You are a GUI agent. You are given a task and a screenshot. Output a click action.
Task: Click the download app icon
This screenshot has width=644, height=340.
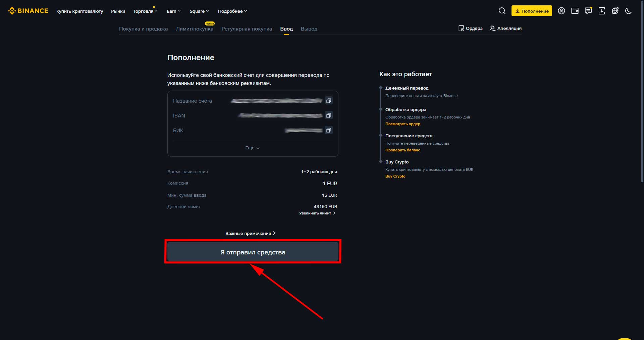tap(601, 11)
